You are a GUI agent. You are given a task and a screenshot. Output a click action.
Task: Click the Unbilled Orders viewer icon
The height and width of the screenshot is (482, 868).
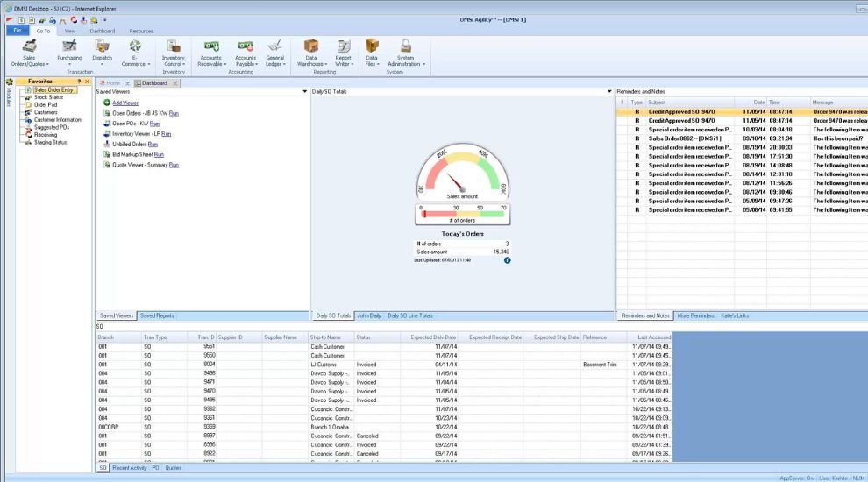(x=107, y=144)
